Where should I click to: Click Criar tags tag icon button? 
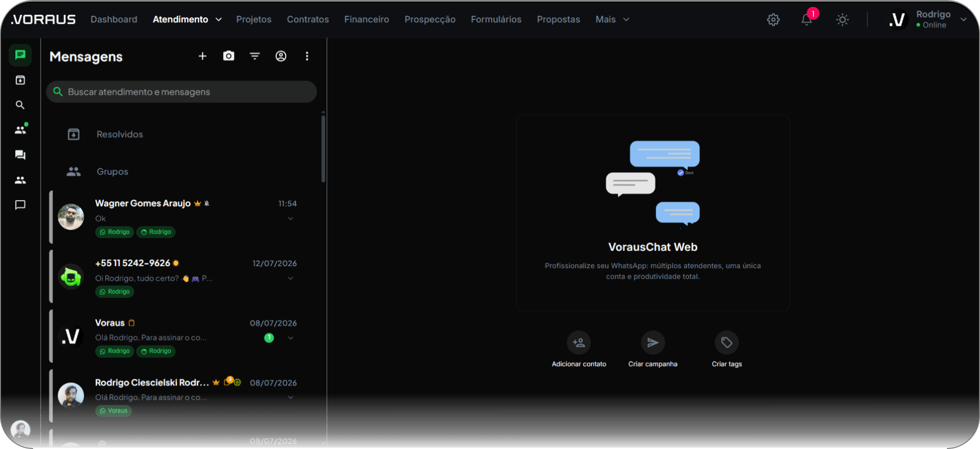tap(727, 343)
